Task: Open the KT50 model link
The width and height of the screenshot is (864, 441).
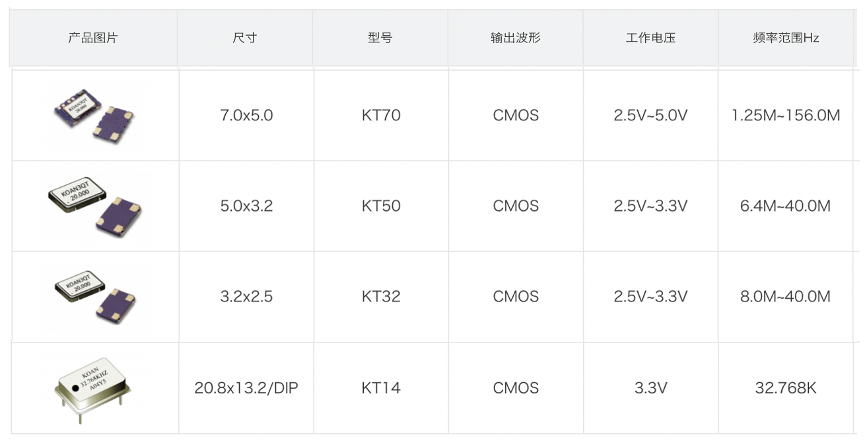Action: pos(381,207)
